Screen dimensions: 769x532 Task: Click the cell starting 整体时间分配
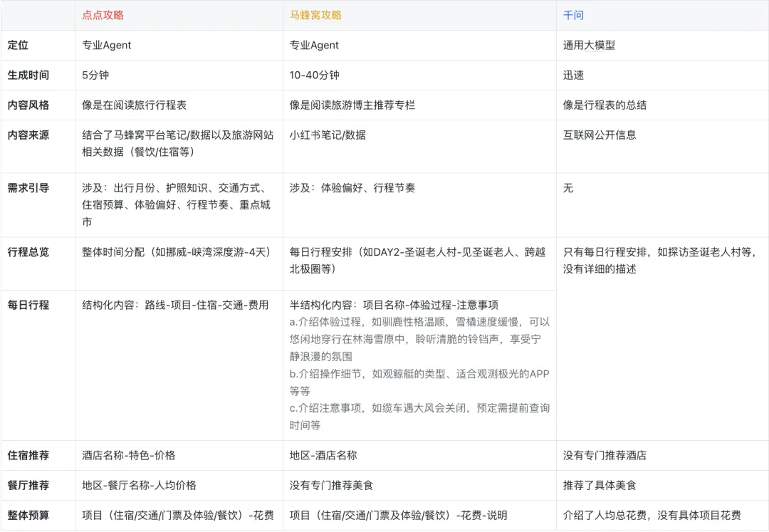point(177,252)
